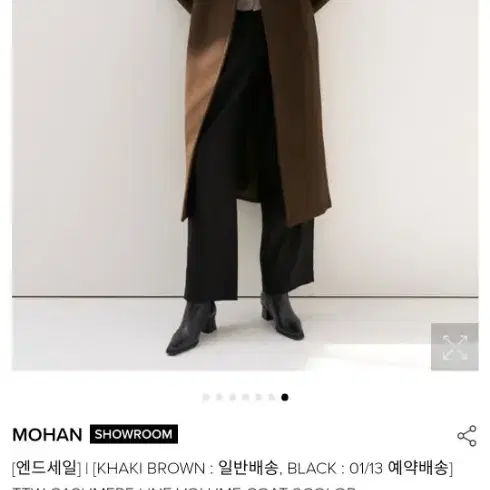Select the first image pagination dot
Viewport: 490px width, 490px height.
click(206, 397)
